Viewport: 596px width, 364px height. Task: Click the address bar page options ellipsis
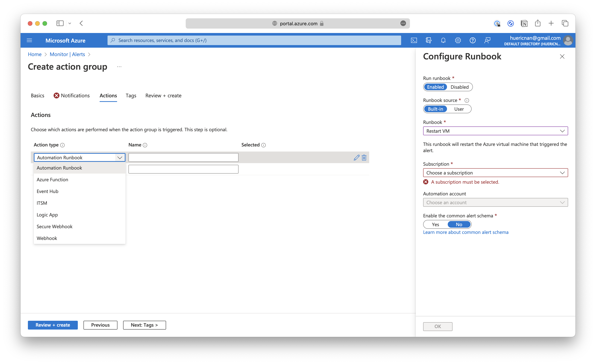[x=403, y=23]
